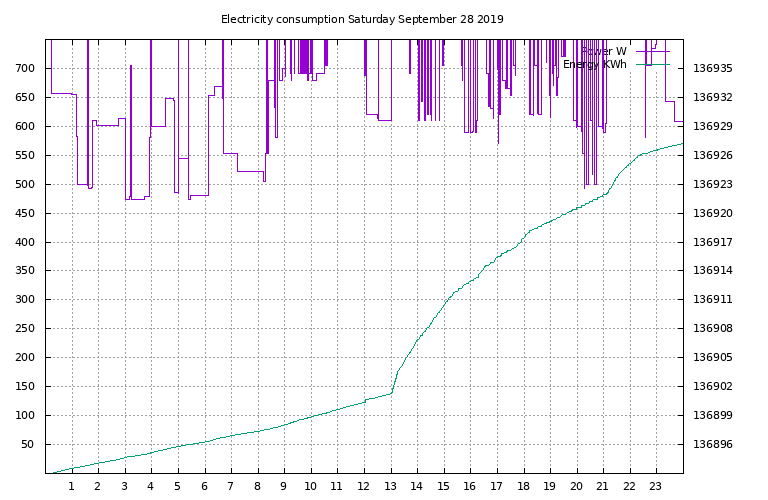Click right axis value 136896
Image resolution: width=768 pixels, height=500 pixels.
tap(713, 444)
